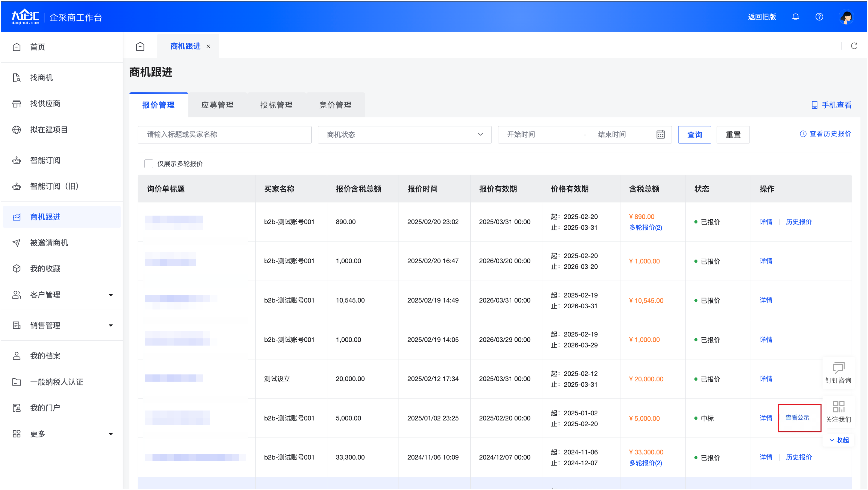
Task: Click the 查询 button
Action: [x=694, y=135]
